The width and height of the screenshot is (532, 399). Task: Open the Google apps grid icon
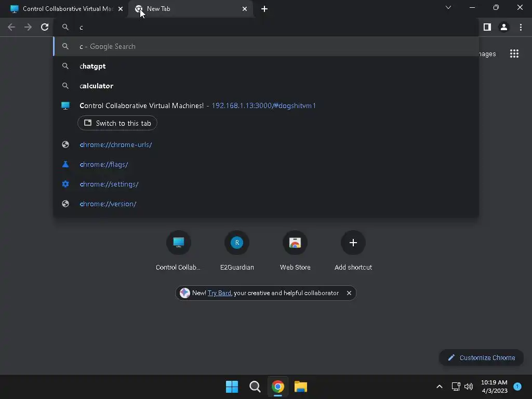(x=514, y=54)
